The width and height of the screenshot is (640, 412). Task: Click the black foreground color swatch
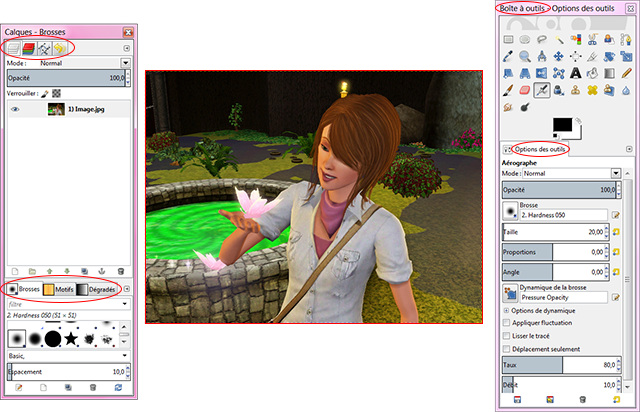(562, 125)
